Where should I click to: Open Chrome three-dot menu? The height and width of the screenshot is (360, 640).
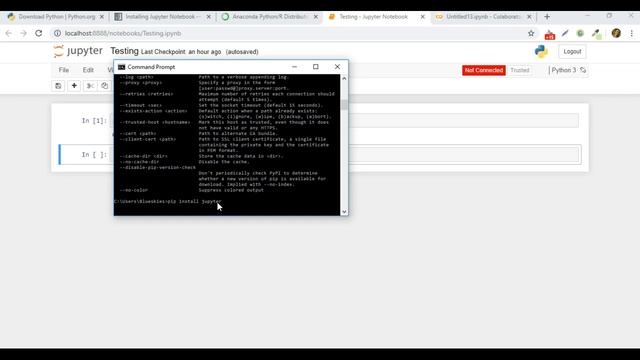tap(631, 33)
